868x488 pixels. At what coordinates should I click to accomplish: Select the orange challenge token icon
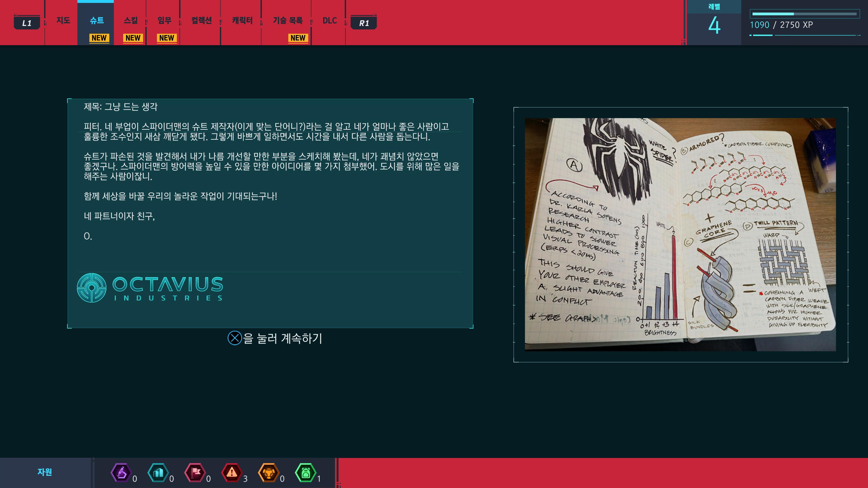269,473
